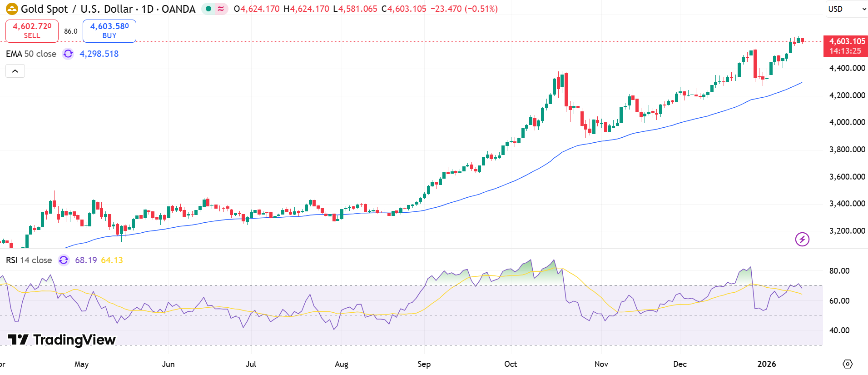Click the 86.0 spread value
This screenshot has height=375, width=868.
tap(70, 31)
